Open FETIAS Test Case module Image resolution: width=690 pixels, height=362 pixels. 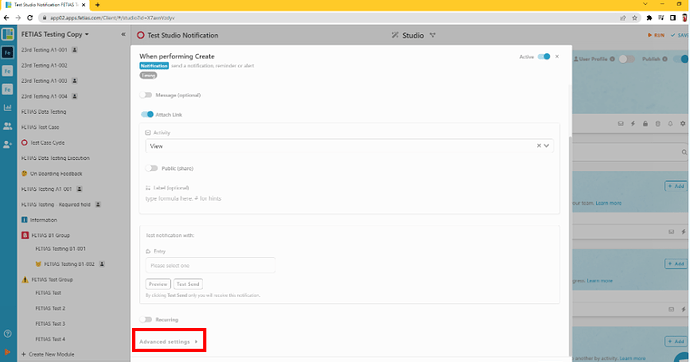point(40,127)
